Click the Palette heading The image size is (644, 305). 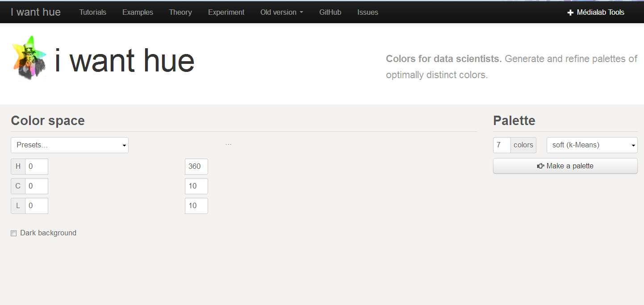pyautogui.click(x=514, y=121)
